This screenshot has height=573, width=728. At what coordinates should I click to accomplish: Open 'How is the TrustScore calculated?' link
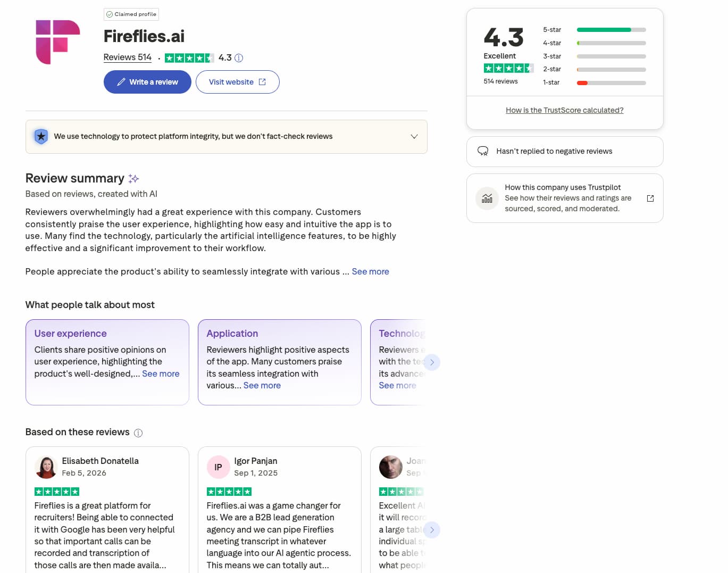(x=565, y=110)
